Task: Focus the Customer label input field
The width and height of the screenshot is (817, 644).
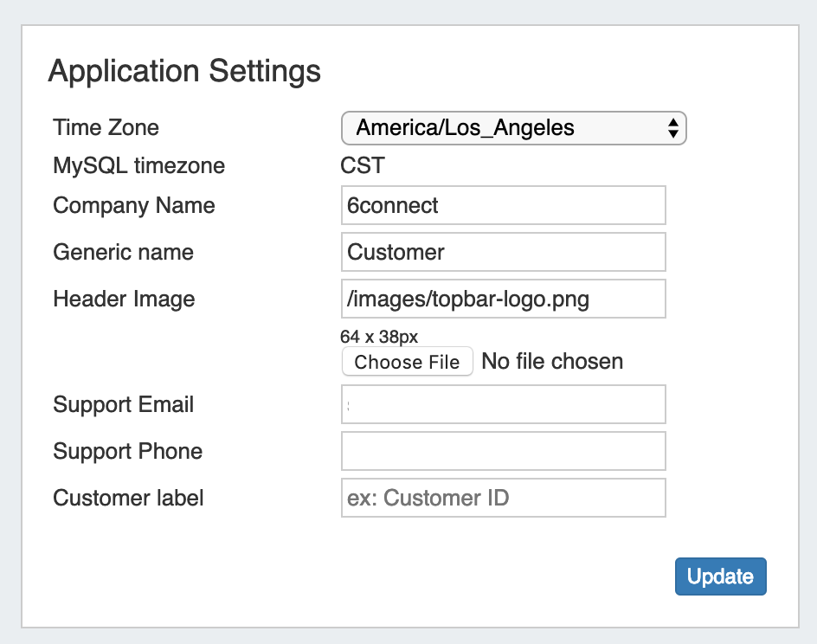Action: (503, 498)
